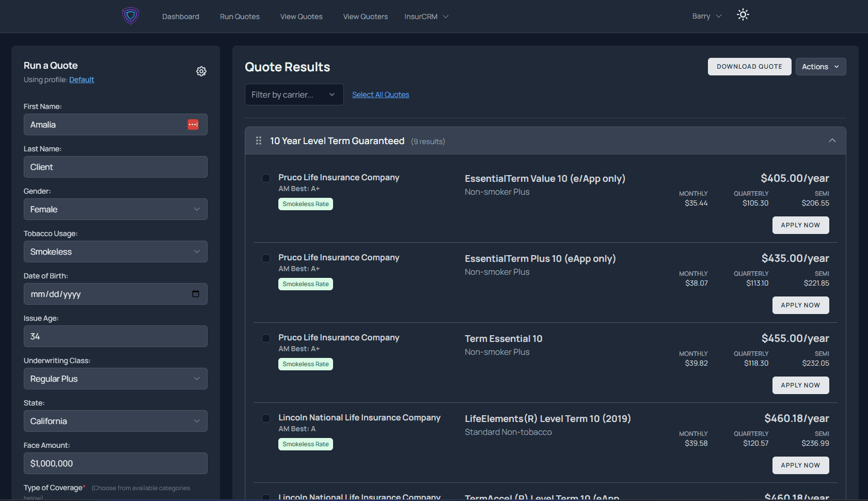Go to the Dashboard page
868x501 pixels.
[x=181, y=17]
